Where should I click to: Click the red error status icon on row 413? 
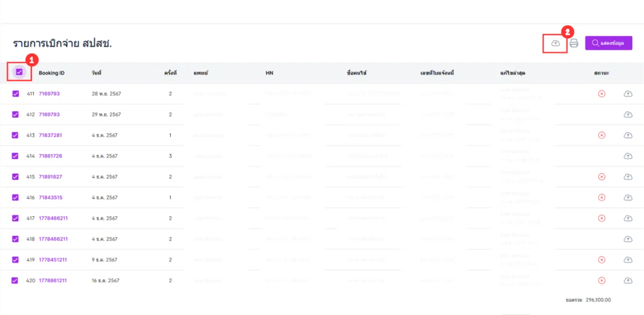pos(601,135)
